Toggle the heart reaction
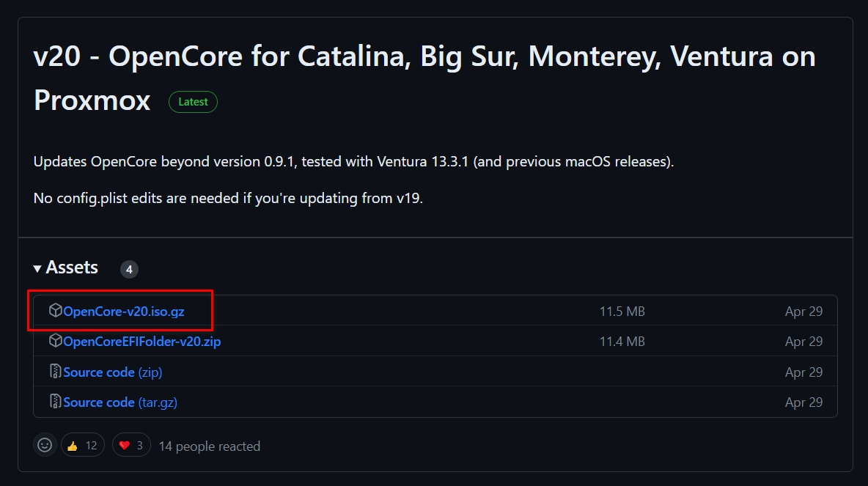The height and width of the screenshot is (486, 868). [x=131, y=445]
